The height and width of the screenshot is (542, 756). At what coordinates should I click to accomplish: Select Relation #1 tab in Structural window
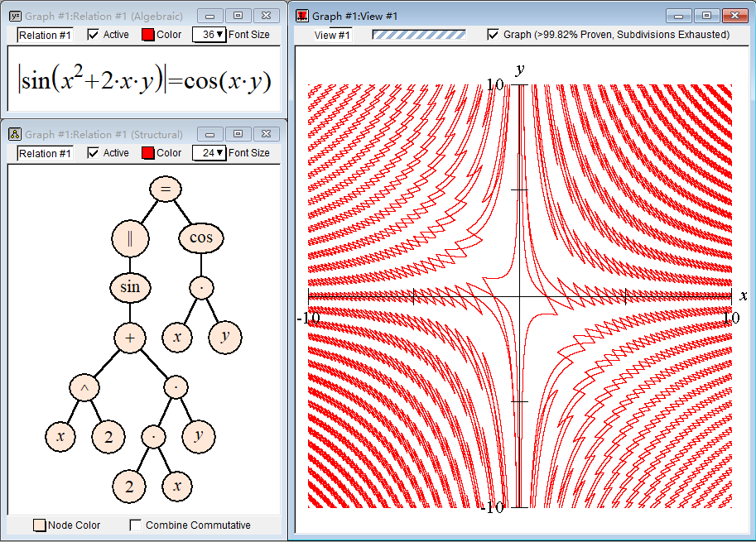point(45,153)
